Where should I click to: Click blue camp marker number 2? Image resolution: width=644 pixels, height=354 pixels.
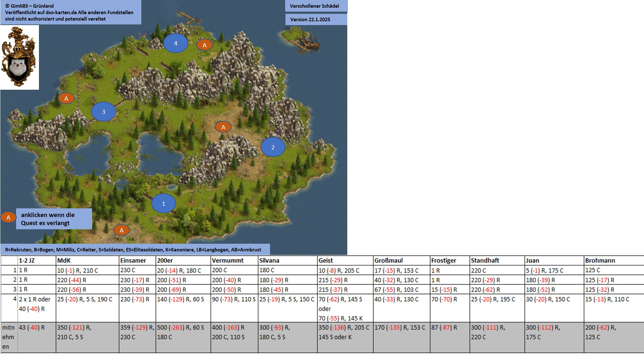click(273, 147)
